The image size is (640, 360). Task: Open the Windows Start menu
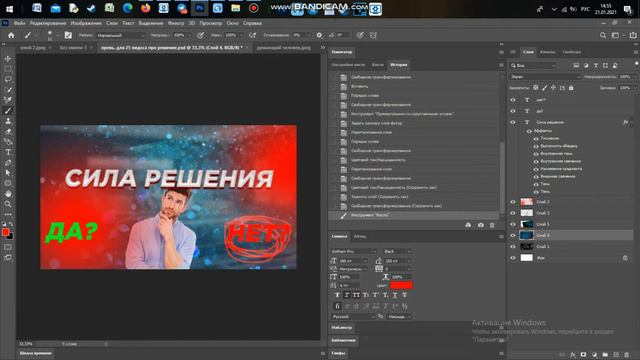click(9, 8)
